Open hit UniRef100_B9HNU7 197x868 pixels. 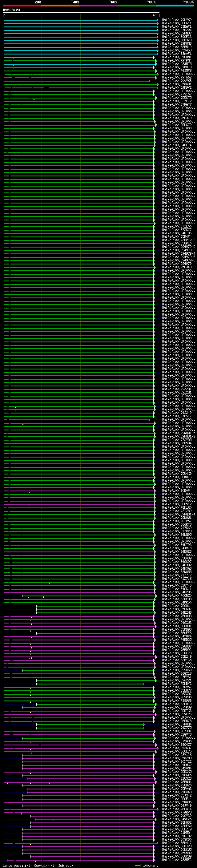(x=176, y=33)
